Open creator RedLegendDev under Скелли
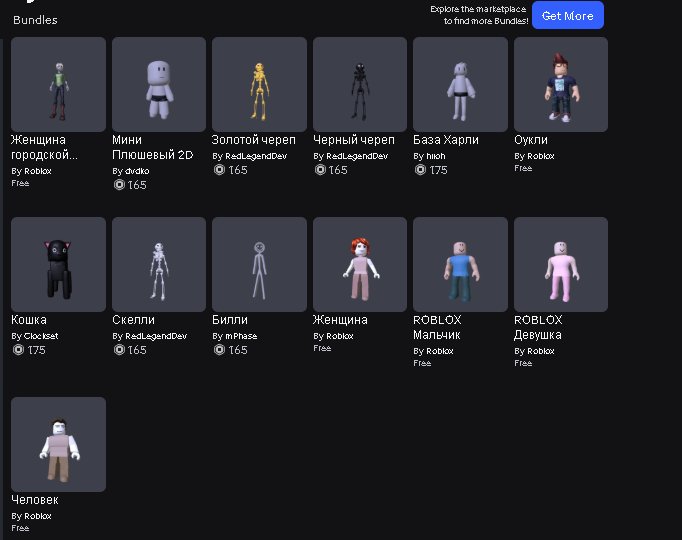 click(x=156, y=336)
